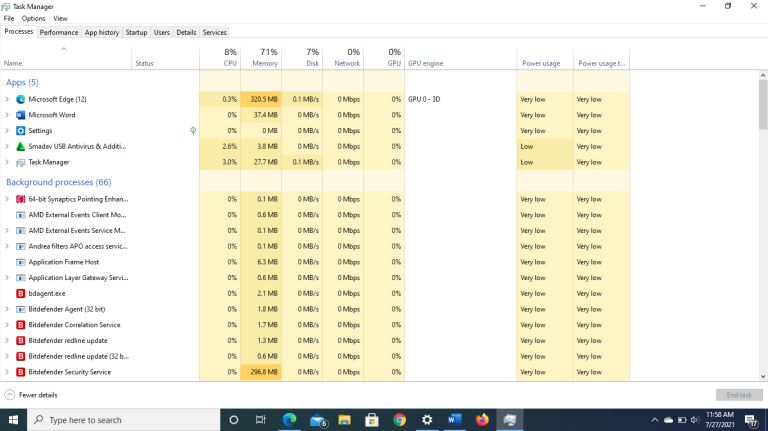Click the AMD External Events Client icon
This screenshot has width=768, height=431.
(x=21, y=215)
